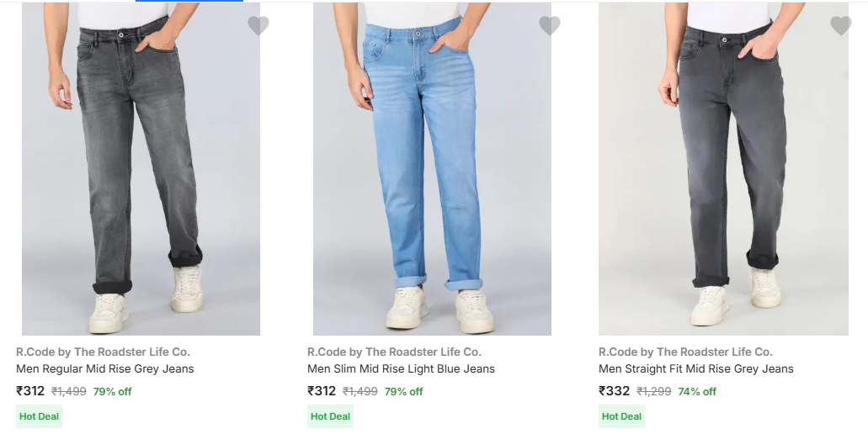The height and width of the screenshot is (434, 868).
Task: Click ₹312 price under Light Blue Jeans
Action: (x=322, y=391)
